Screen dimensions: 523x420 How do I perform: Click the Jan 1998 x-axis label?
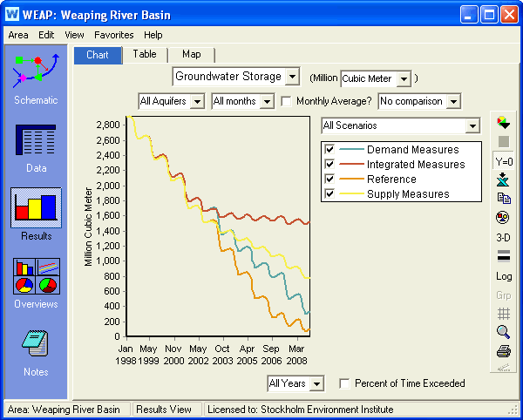(126, 355)
